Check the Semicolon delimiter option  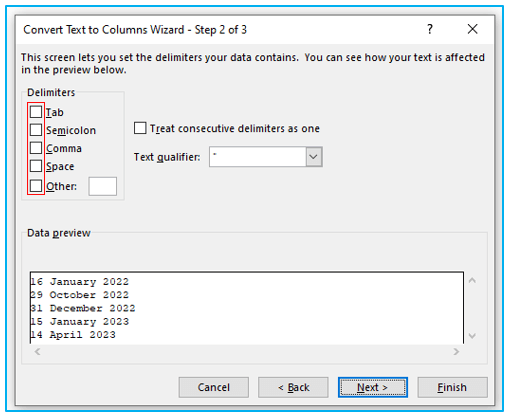(36, 130)
